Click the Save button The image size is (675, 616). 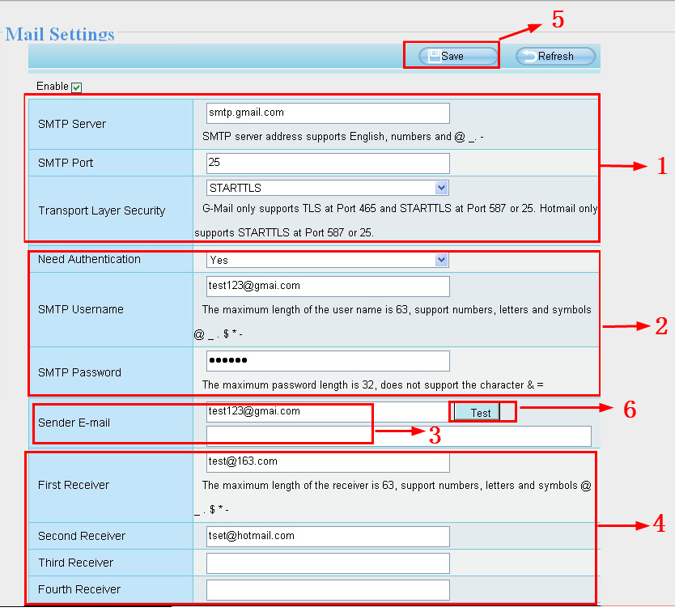point(457,57)
